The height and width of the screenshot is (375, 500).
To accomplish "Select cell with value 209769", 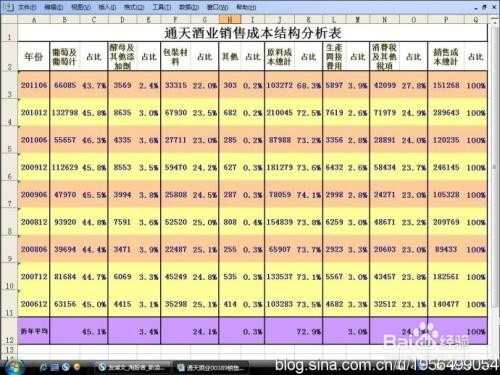I will click(x=446, y=222).
